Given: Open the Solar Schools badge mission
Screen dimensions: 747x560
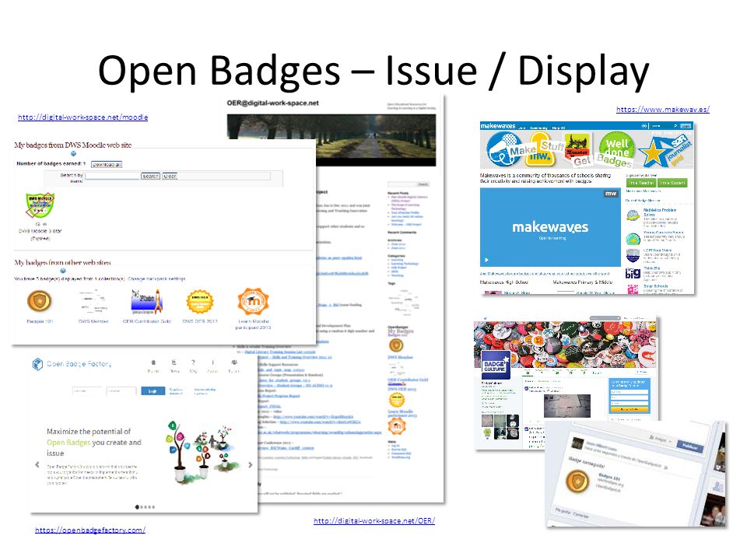Looking at the screenshot, I should 655,286.
